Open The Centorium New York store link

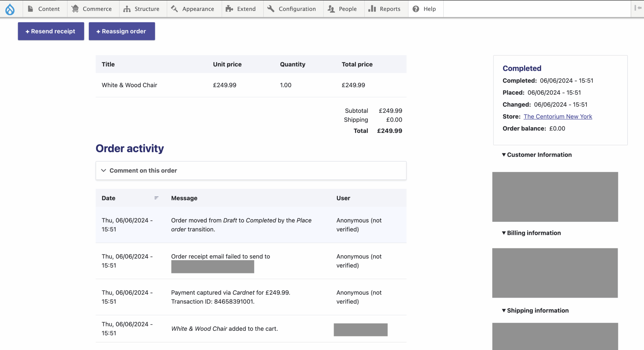point(558,117)
